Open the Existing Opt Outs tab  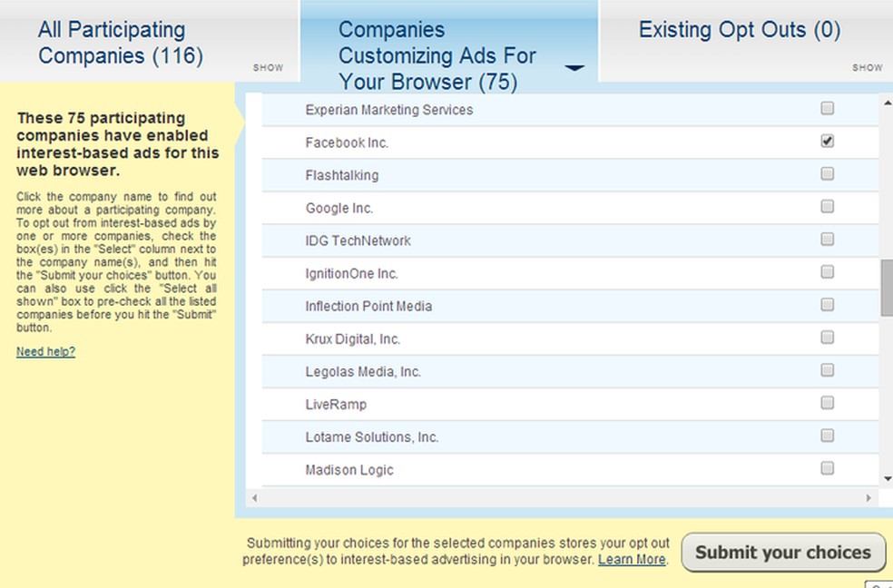(740, 30)
